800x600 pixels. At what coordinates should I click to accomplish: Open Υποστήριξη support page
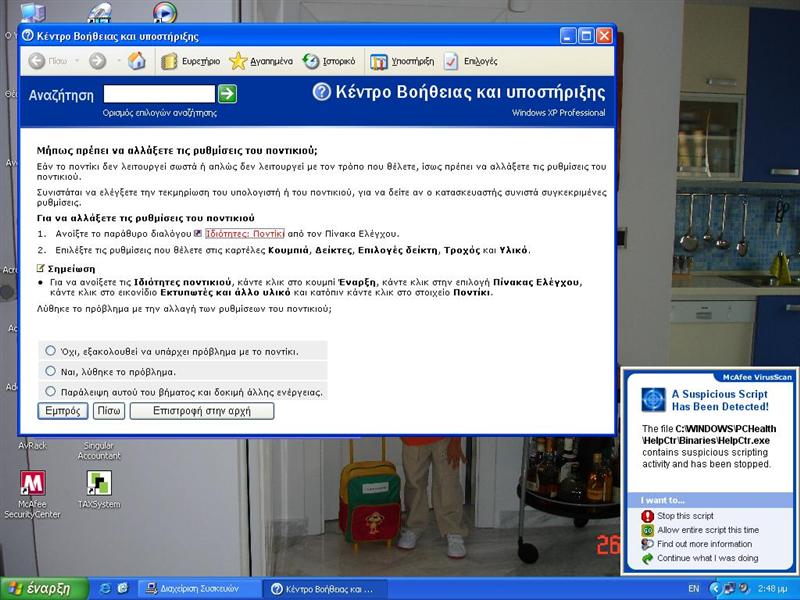click(x=402, y=61)
